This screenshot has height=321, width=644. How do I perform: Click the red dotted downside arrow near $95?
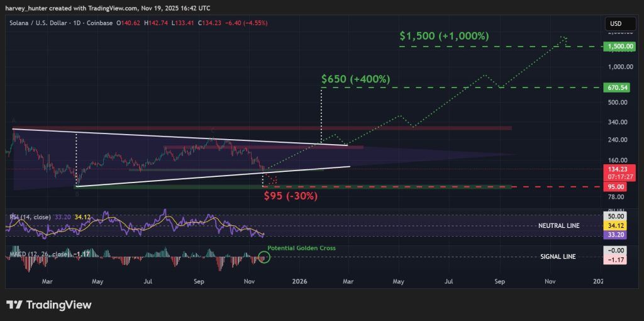point(272,179)
